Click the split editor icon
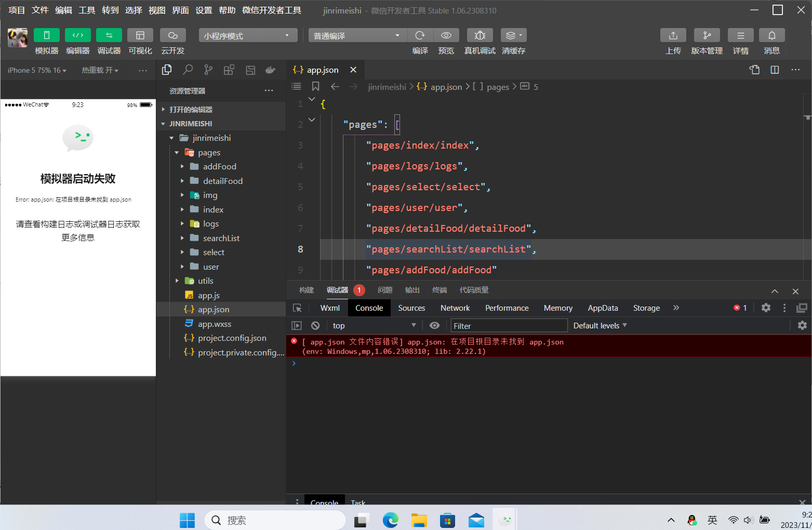 (775, 70)
